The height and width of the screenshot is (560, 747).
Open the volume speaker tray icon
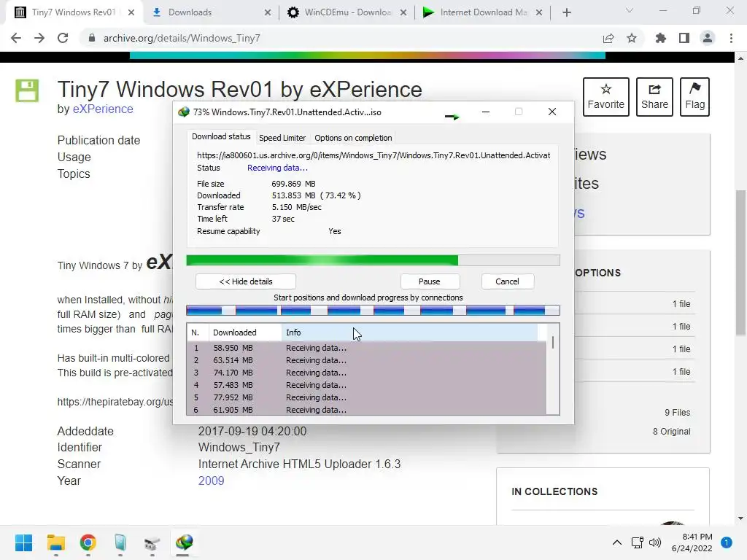(x=655, y=542)
